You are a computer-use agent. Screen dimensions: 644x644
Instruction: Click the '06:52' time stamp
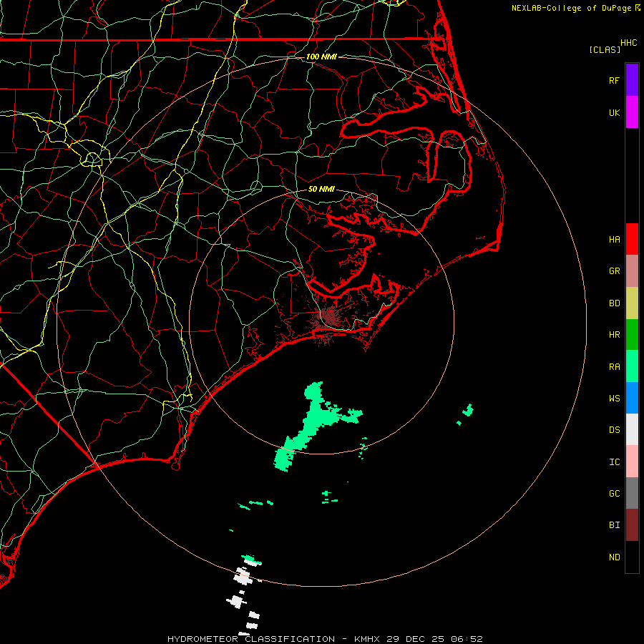tap(467, 639)
